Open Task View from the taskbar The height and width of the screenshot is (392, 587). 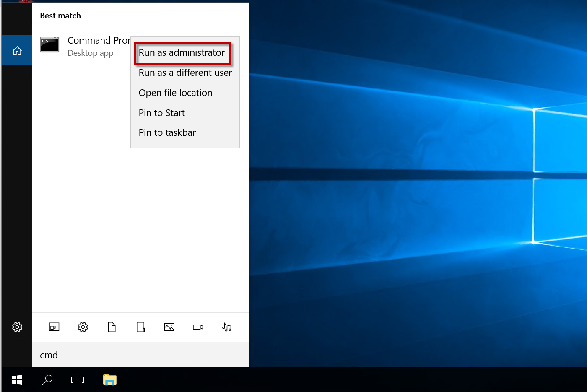click(78, 380)
